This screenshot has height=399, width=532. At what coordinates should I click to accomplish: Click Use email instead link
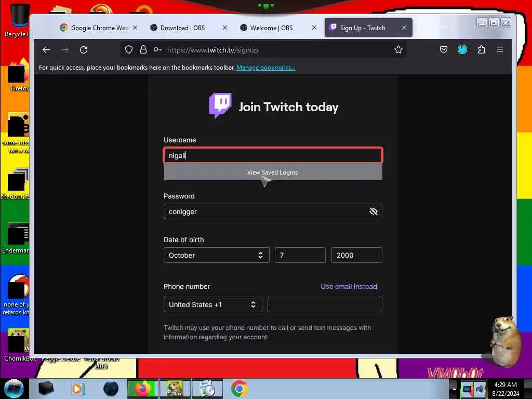(349, 286)
